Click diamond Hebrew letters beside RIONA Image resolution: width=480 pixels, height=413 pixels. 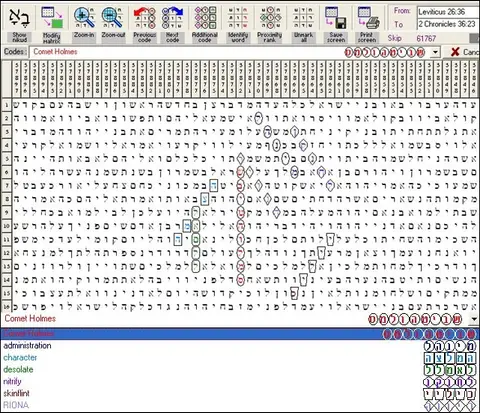[450, 406]
